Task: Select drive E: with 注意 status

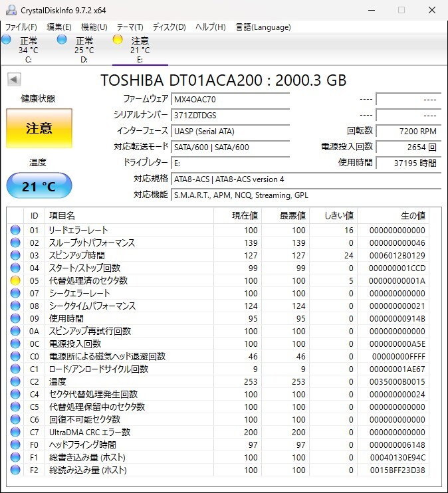Action: [140, 50]
